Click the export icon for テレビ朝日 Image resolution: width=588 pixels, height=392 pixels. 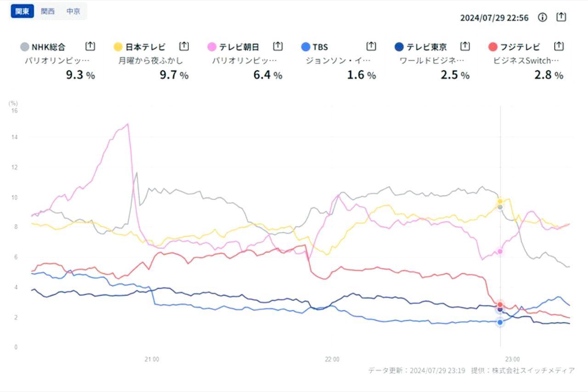tap(277, 46)
